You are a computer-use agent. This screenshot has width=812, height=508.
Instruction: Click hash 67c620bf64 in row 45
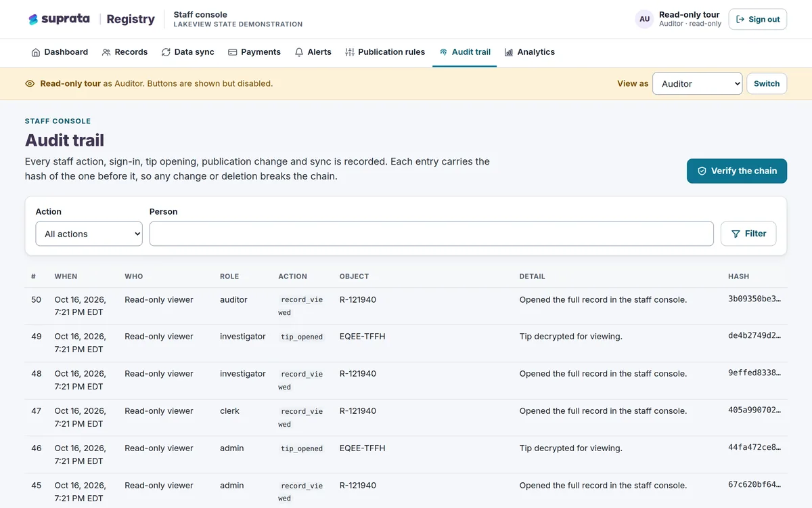[x=754, y=486]
